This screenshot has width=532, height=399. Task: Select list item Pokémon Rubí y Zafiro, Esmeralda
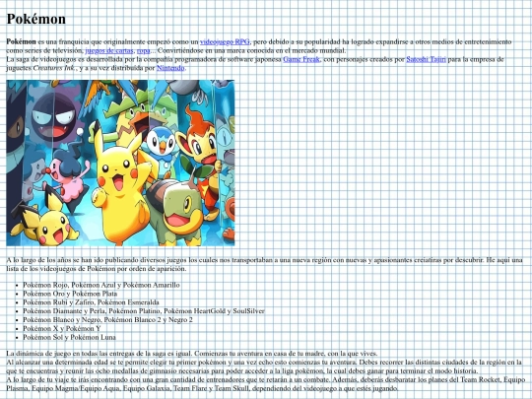click(91, 302)
